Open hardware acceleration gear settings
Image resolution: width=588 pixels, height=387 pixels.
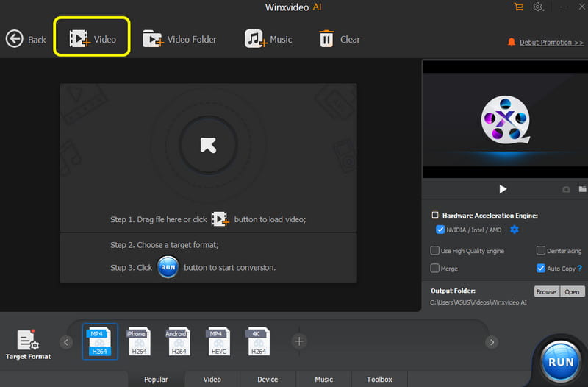(x=514, y=230)
